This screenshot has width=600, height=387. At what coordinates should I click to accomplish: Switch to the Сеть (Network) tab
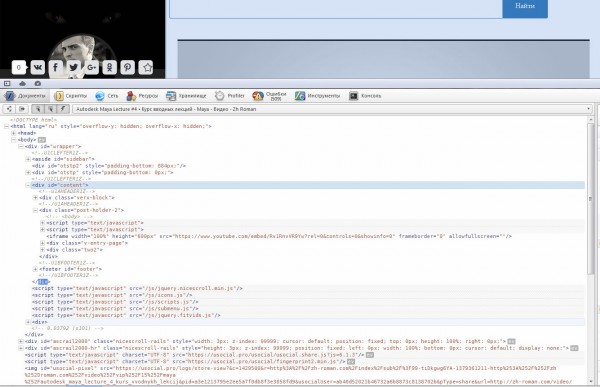tap(107, 96)
